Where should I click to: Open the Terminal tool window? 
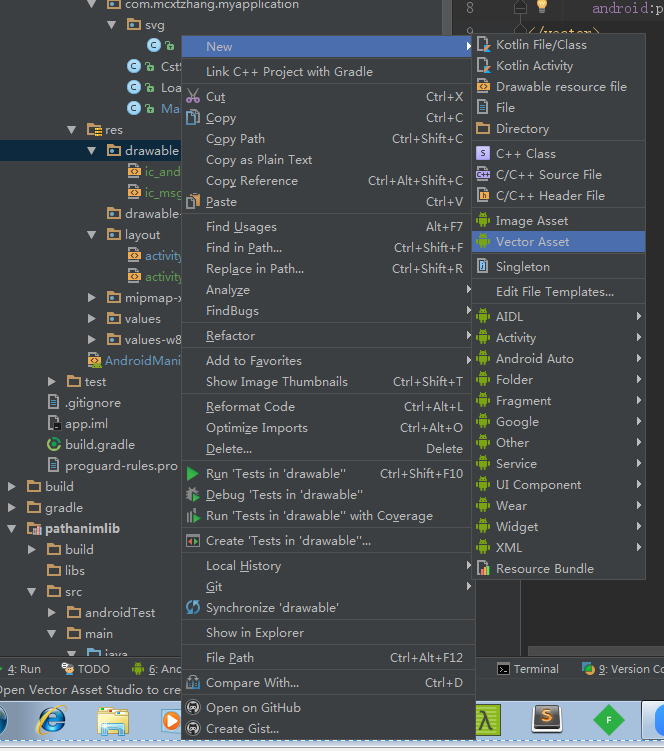tap(527, 669)
